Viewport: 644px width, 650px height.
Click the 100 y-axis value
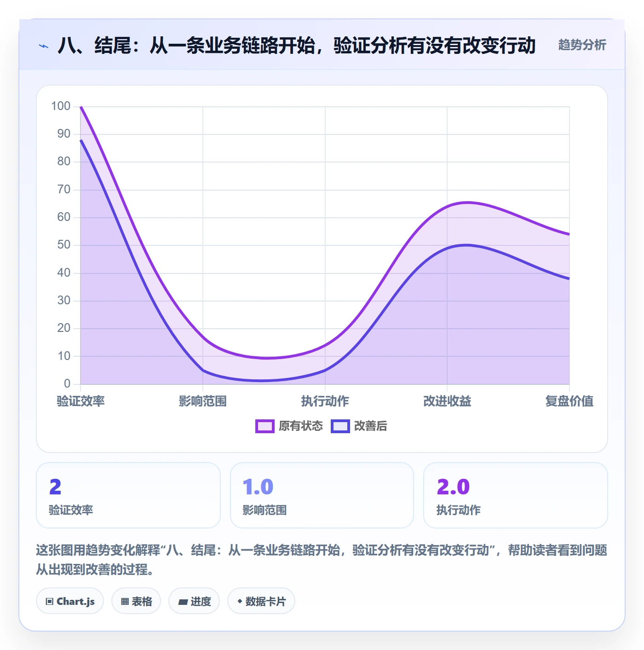coord(61,106)
